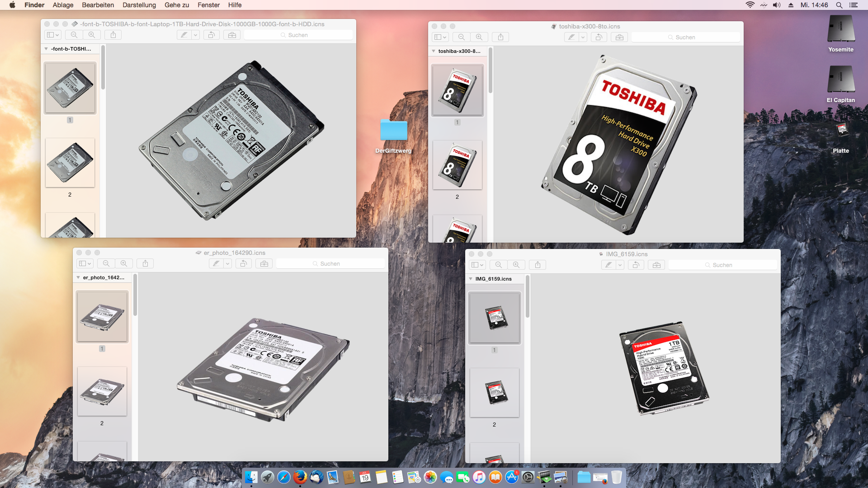Toggle sidebar view in IMG_6159.icns window
This screenshot has height=488, width=868.
477,265
